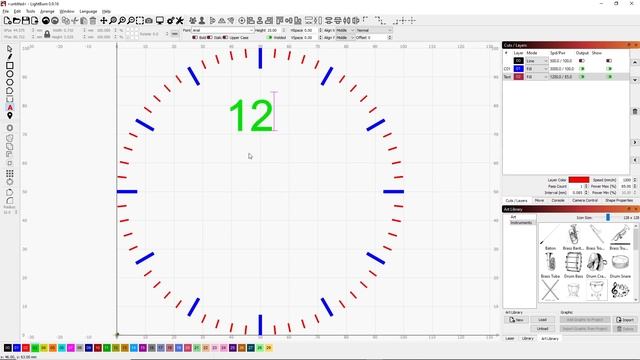640x360 pixels.
Task: Open the Tools menu
Action: [x=31, y=11]
